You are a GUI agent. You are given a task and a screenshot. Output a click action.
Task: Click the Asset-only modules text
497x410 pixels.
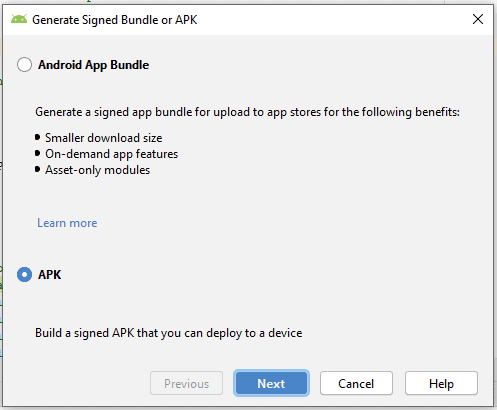(x=98, y=170)
